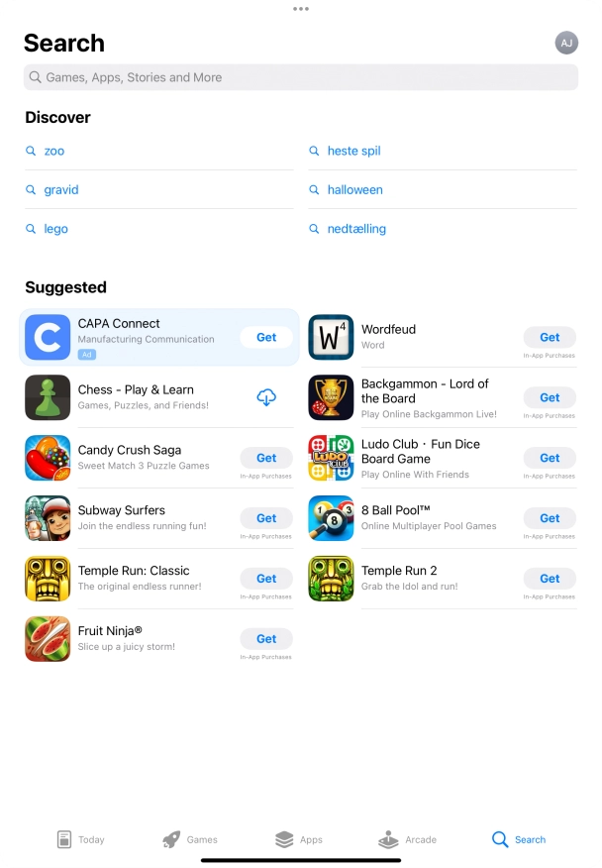Switch to the Games tab

pos(190,839)
